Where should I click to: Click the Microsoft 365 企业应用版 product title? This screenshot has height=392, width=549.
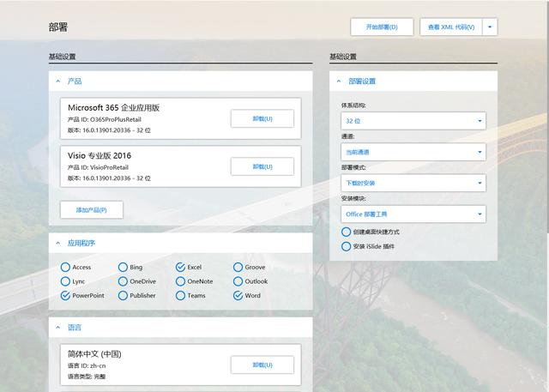[113, 108]
